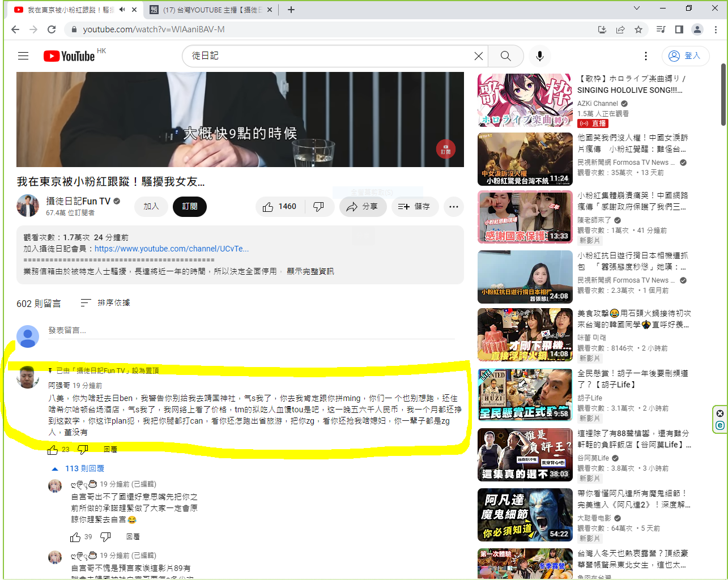This screenshot has width=728, height=580.
Task: Open 谷阿莫Life video thumbnail (38:03)
Action: pos(525,454)
